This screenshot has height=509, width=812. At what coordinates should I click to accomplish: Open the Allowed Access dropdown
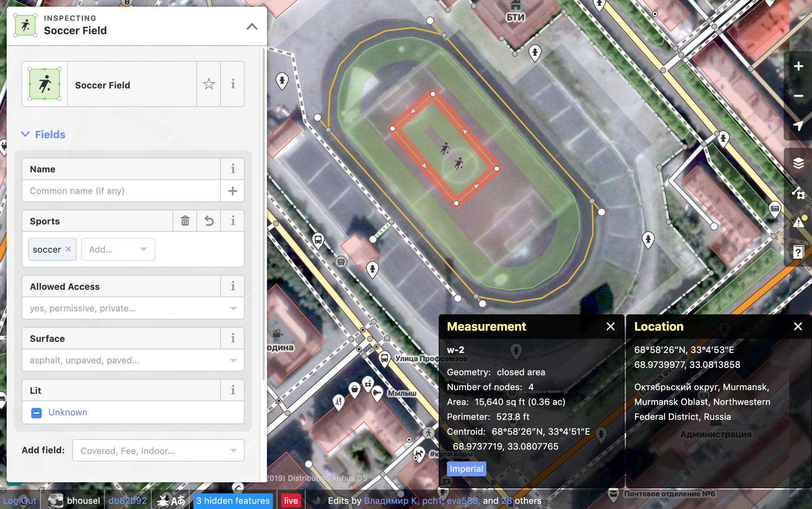coord(133,308)
